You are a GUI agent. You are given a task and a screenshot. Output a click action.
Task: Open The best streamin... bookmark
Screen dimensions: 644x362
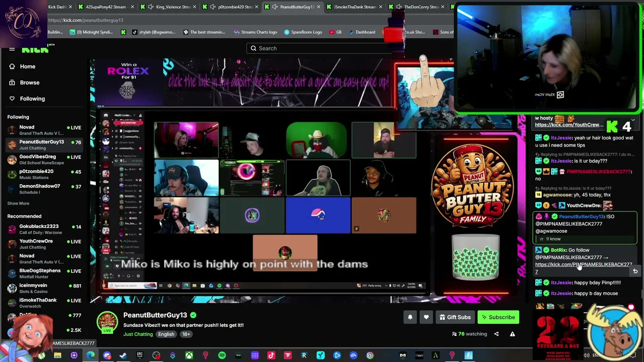[204, 32]
